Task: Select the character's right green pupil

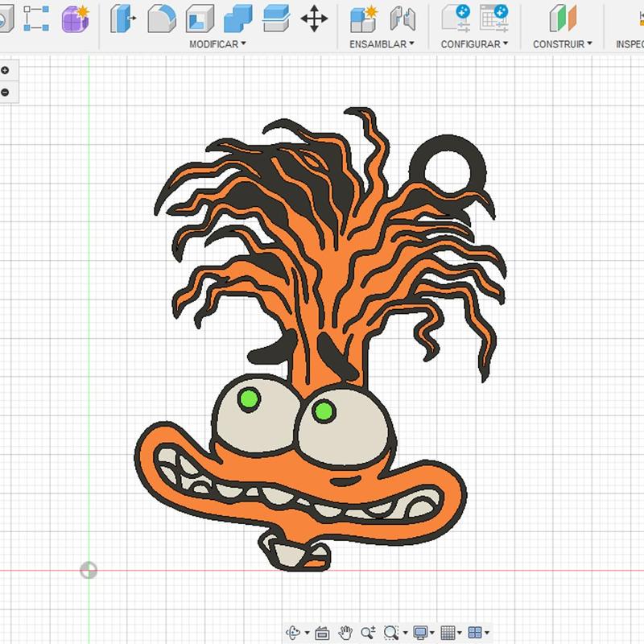Action: click(x=324, y=411)
